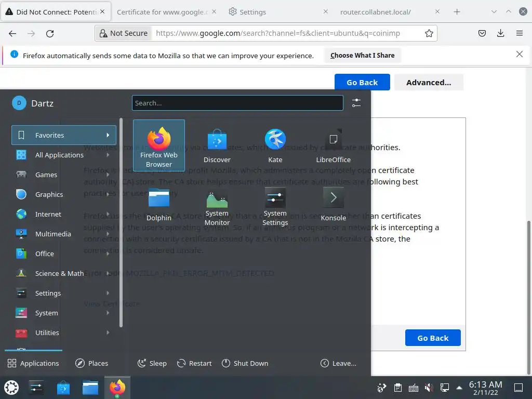532x399 pixels.
Task: Launch LibreOffice from favorites grid
Action: tap(333, 145)
